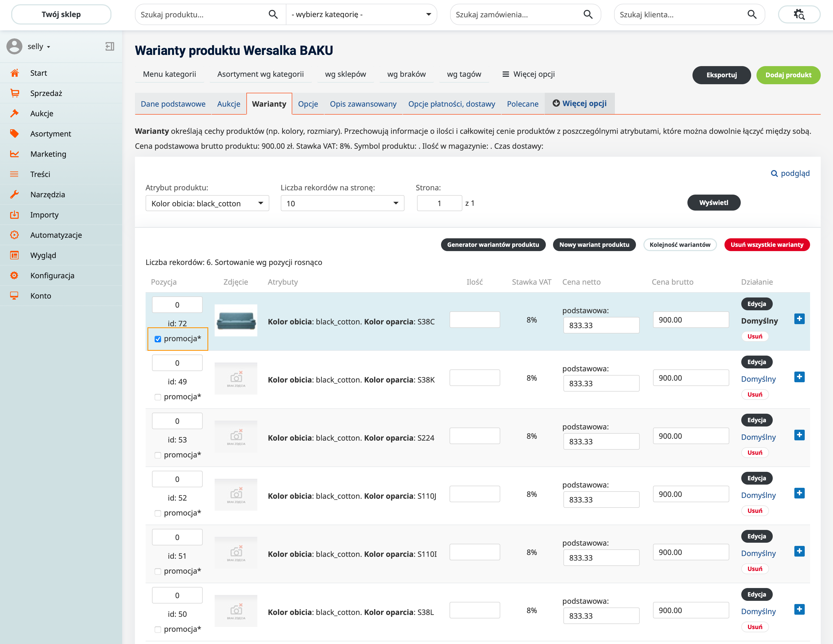Click the plus icon for variant S110I
The image size is (833, 644).
tap(799, 551)
